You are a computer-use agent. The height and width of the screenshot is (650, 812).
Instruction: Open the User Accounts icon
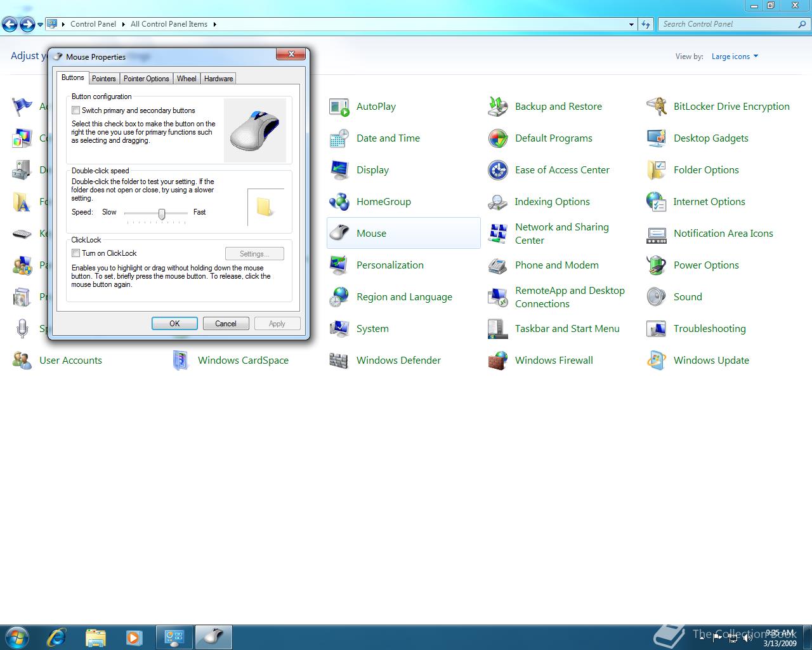[22, 361]
